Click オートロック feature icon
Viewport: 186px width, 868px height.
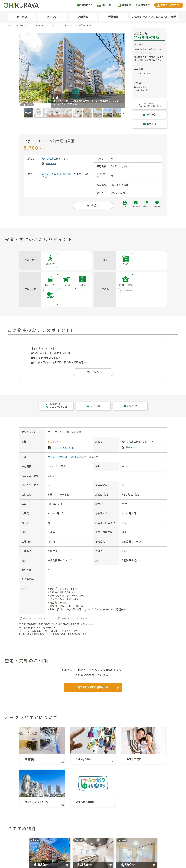point(50,298)
